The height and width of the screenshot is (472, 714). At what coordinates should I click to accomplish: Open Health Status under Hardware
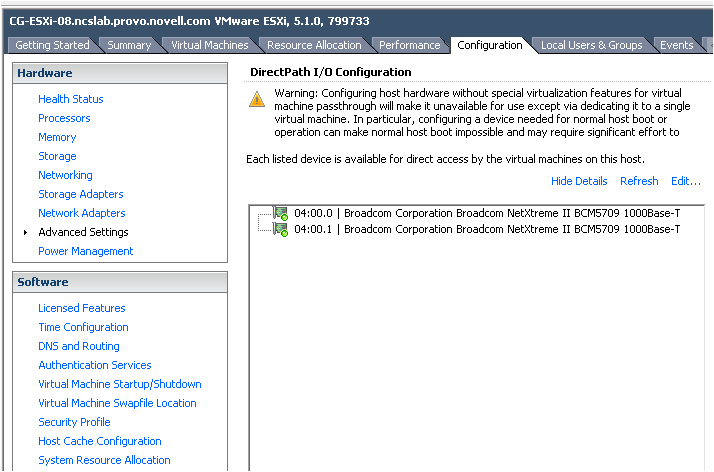pyautogui.click(x=71, y=99)
